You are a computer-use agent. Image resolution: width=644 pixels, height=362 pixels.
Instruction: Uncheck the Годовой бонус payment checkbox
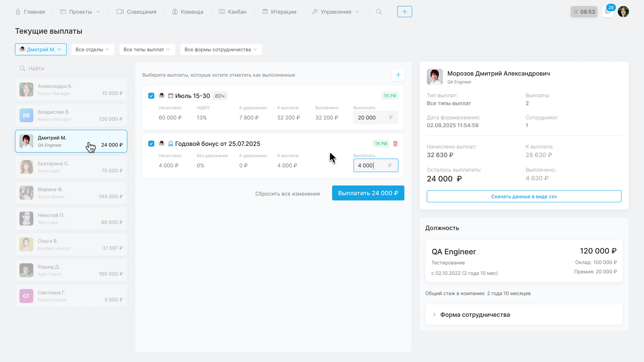coord(151,144)
